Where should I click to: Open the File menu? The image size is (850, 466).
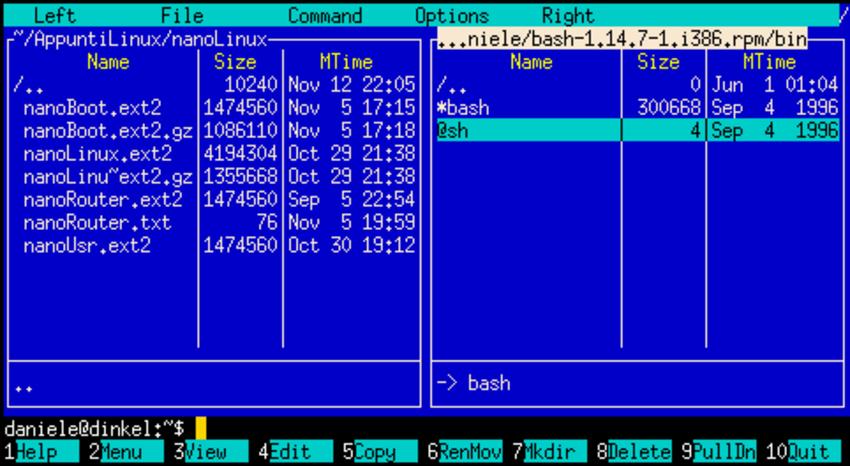(x=181, y=16)
